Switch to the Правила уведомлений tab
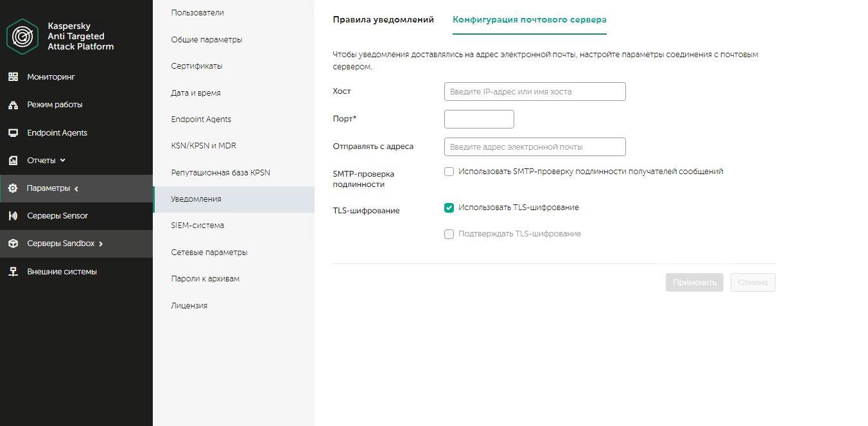Viewport: 868px width, 426px height. [x=383, y=20]
